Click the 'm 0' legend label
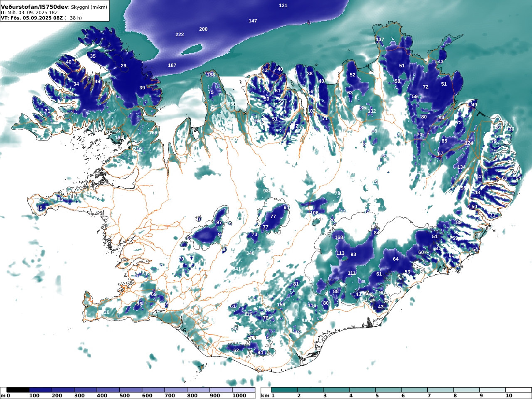Screen dimensions: 532x399 click(5, 396)
